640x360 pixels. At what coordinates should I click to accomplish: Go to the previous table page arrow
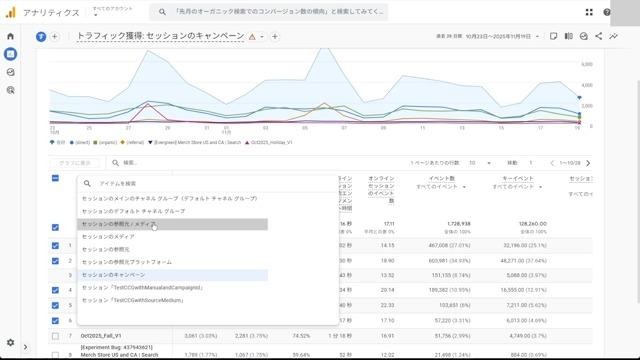click(x=552, y=163)
